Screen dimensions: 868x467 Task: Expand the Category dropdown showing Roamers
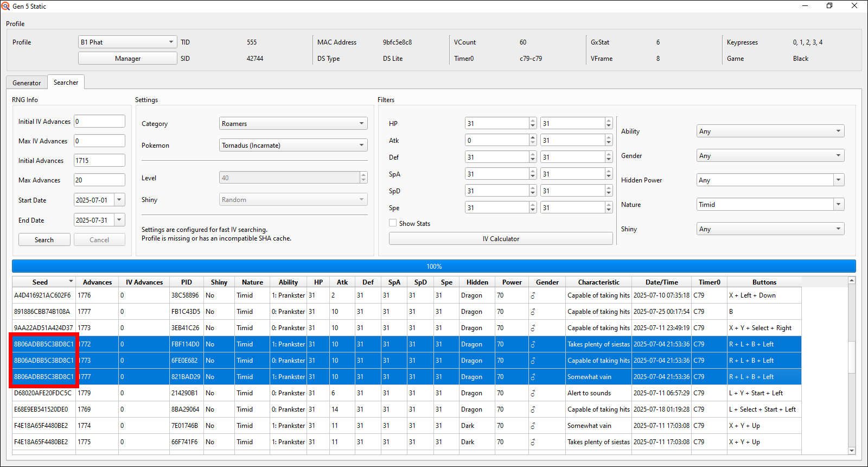coord(293,124)
